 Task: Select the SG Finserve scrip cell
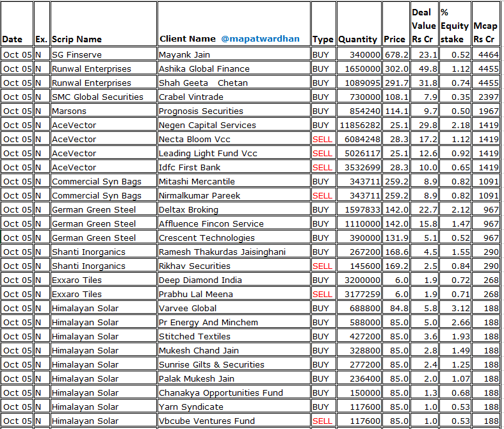pyautogui.click(x=104, y=54)
